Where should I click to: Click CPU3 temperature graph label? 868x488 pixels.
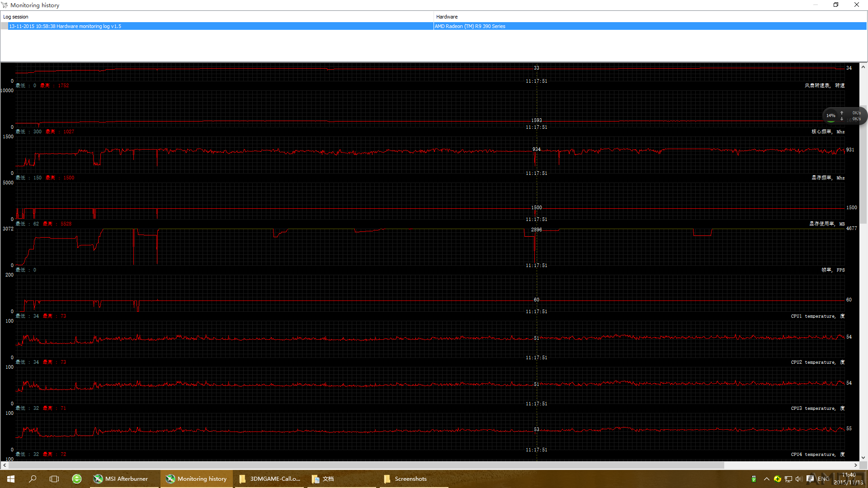pyautogui.click(x=817, y=408)
